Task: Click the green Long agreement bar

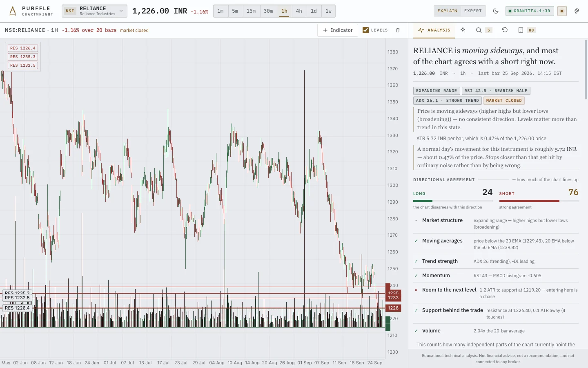Action: point(423,201)
